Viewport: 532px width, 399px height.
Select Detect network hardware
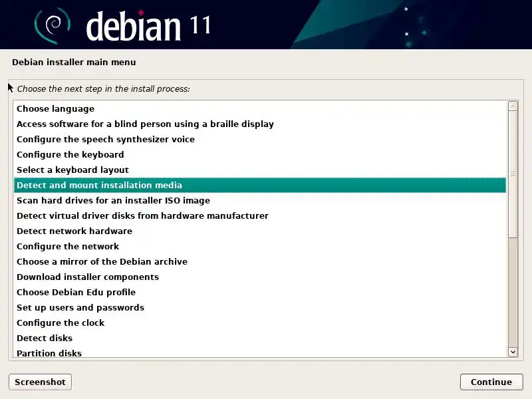point(260,231)
